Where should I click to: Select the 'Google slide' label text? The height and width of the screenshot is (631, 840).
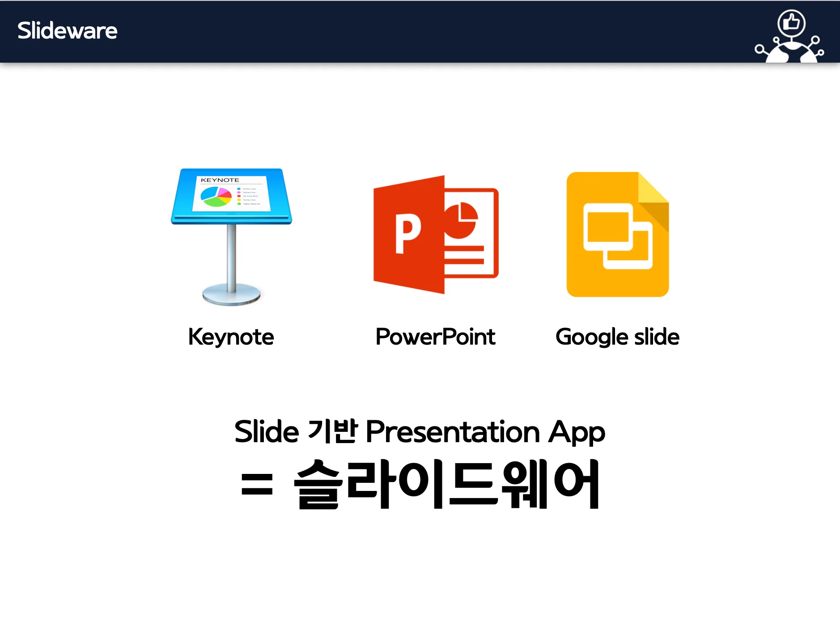617,337
